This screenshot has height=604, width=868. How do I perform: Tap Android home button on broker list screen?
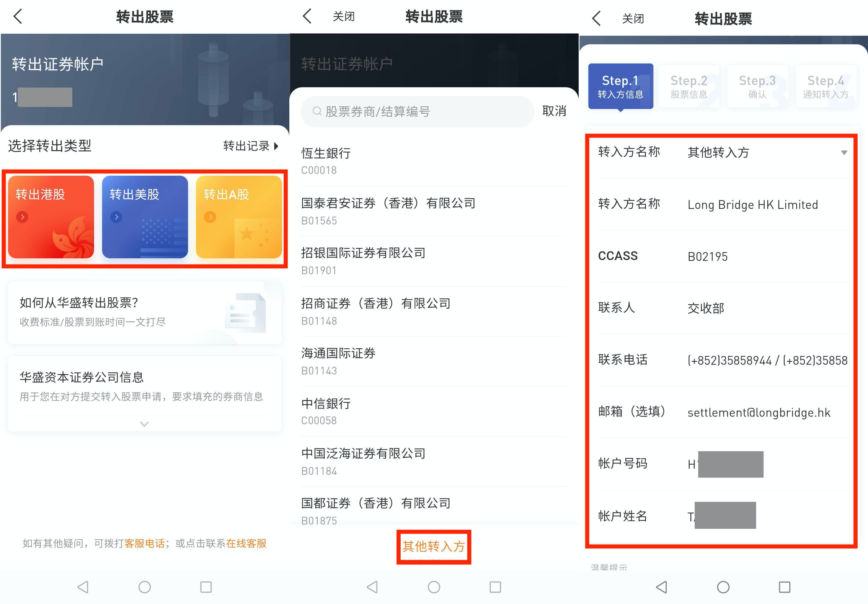pos(434,586)
